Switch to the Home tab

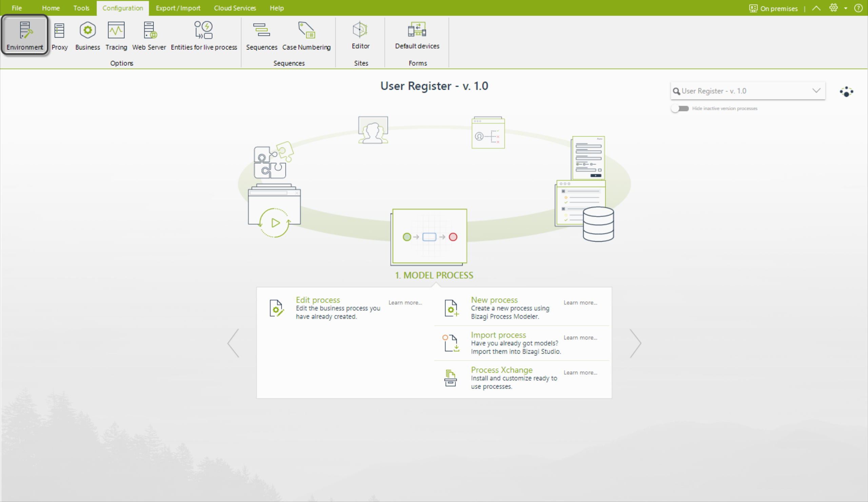pos(51,8)
